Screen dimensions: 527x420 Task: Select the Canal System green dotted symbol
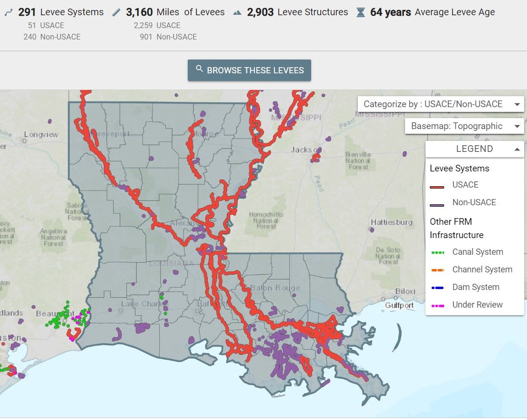(438, 252)
